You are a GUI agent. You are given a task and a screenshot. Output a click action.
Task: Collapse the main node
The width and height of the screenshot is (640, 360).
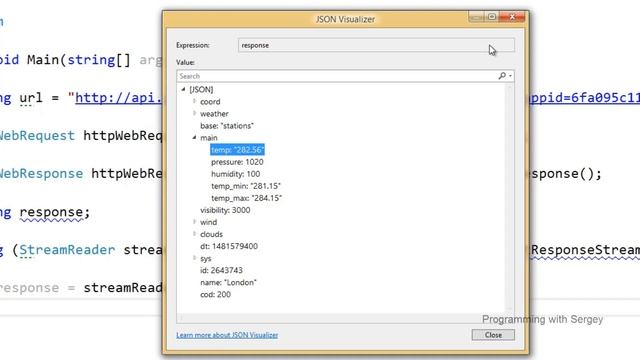tap(194, 138)
